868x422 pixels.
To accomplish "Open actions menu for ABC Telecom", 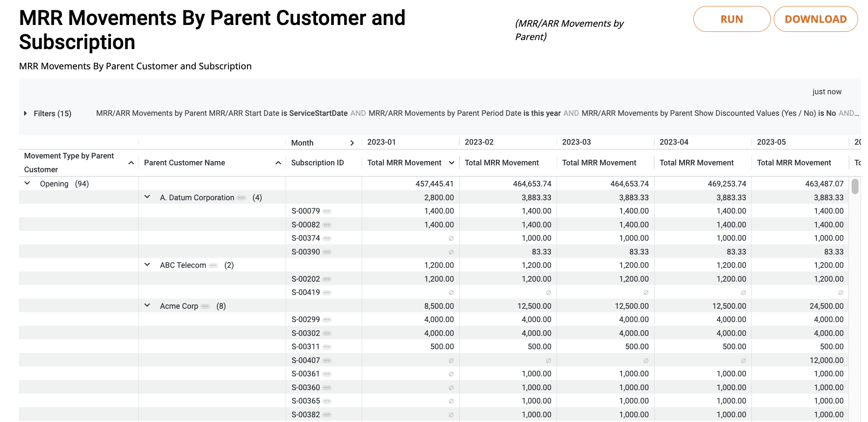I will tap(213, 265).
